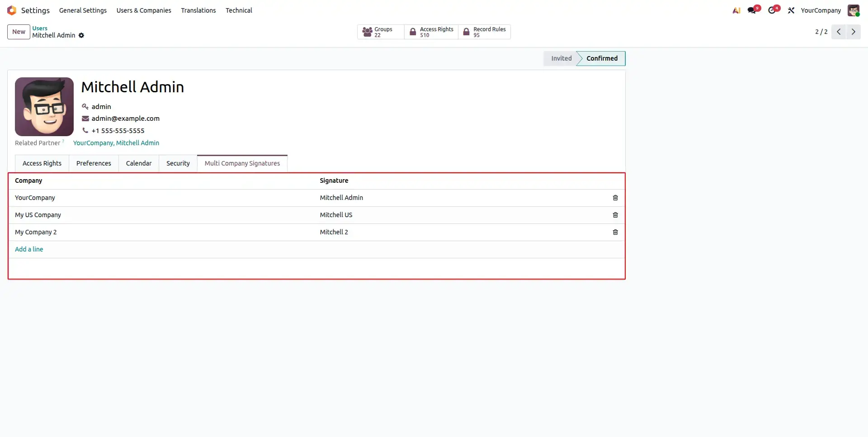Open Technical menu
This screenshot has width=868, height=437.
click(239, 10)
